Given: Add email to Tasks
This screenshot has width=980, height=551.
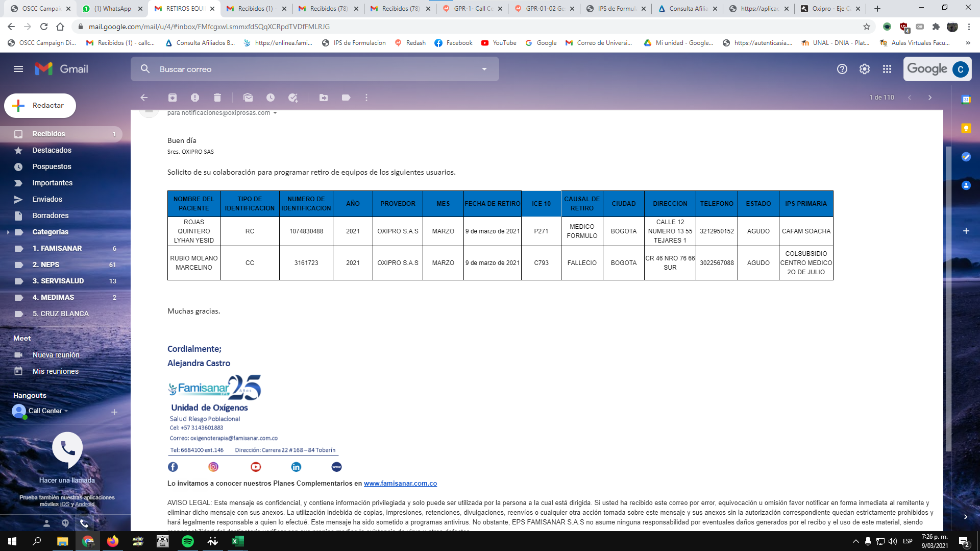Looking at the screenshot, I should point(293,98).
